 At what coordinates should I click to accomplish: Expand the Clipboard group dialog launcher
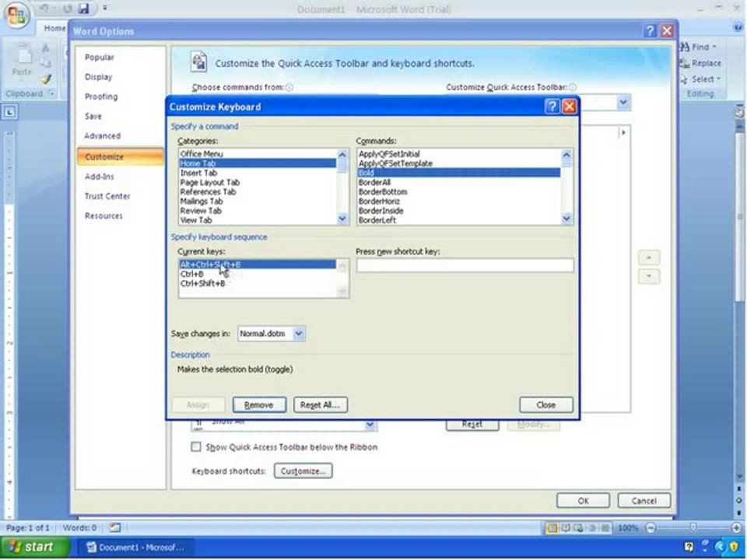[x=51, y=93]
